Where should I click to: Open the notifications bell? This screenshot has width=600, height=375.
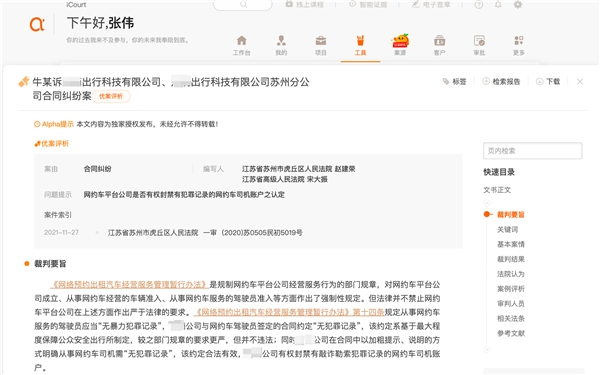pyautogui.click(x=498, y=5)
